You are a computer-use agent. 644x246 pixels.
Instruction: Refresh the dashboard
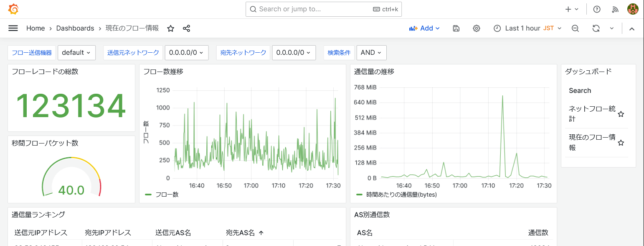(x=596, y=28)
